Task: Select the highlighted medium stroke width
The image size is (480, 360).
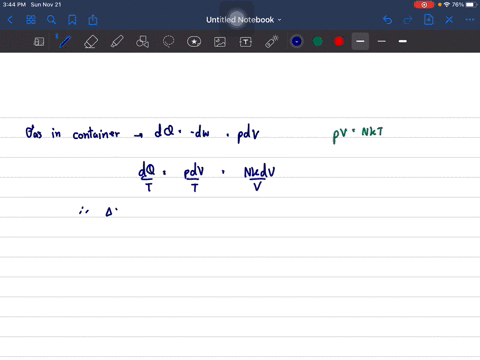Action: pos(360,41)
